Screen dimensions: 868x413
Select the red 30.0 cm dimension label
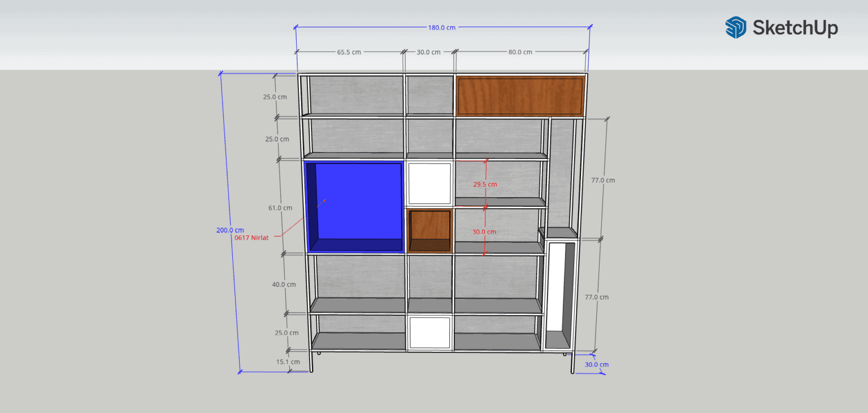[x=484, y=231]
